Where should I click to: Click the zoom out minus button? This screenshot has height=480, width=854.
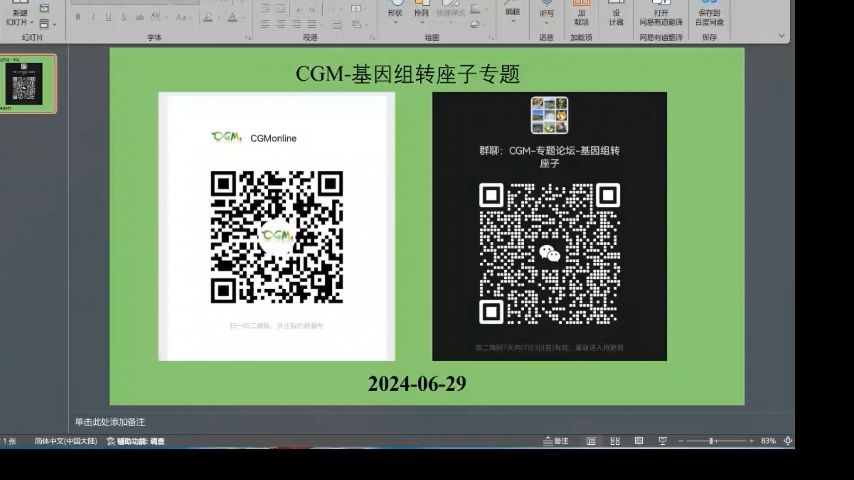point(681,441)
